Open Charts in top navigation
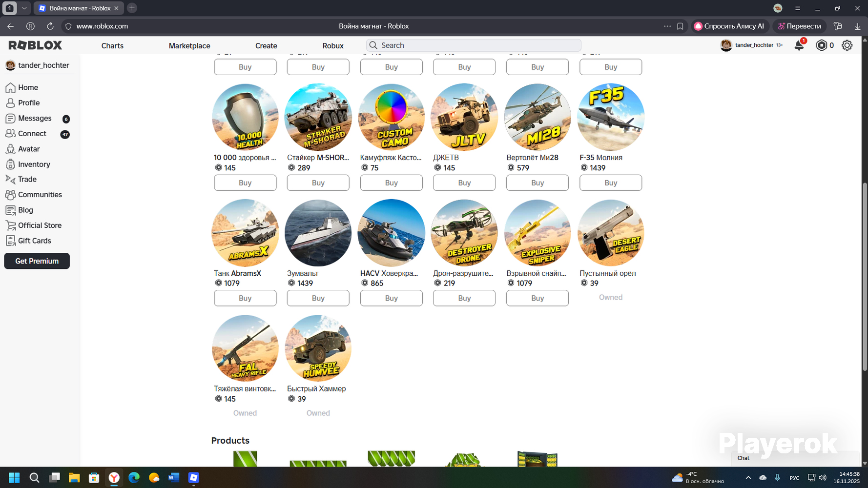868x488 pixels. 112,46
